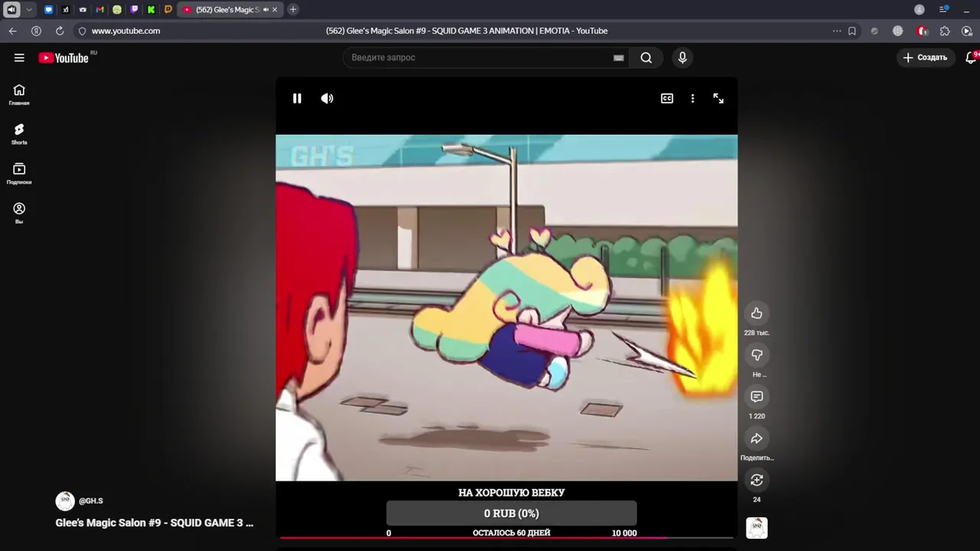
Task: Open the browser profile avatar
Action: pyautogui.click(x=920, y=9)
